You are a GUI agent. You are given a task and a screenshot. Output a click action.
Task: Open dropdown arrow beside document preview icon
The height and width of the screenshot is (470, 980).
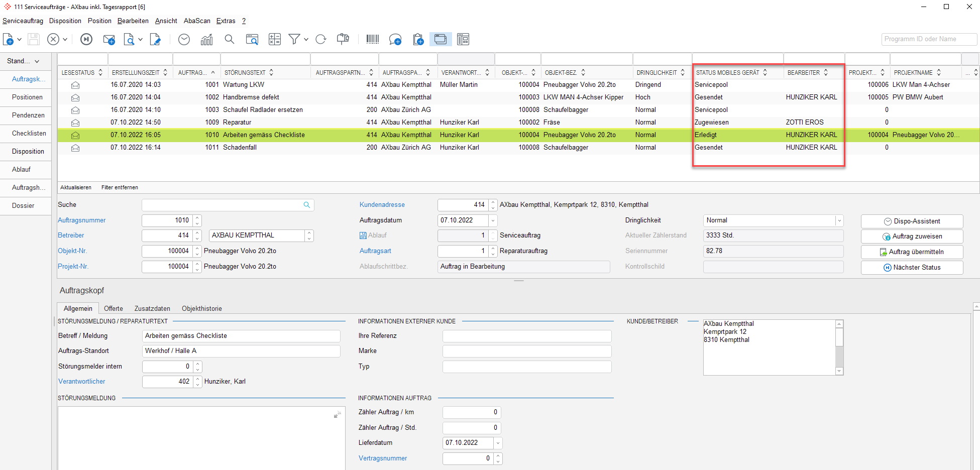[140, 39]
